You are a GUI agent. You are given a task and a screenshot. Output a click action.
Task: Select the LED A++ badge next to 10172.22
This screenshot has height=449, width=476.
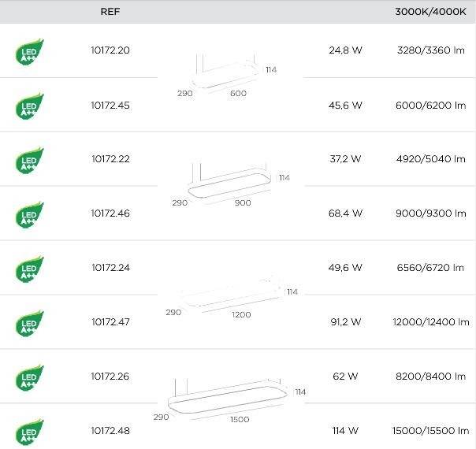[x=29, y=161]
